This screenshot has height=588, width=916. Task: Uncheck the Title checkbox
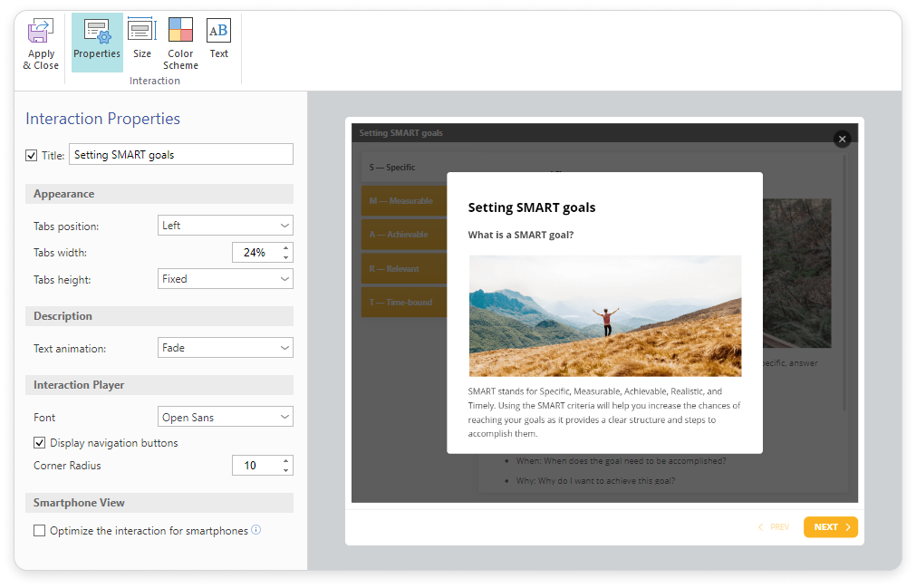pos(32,155)
